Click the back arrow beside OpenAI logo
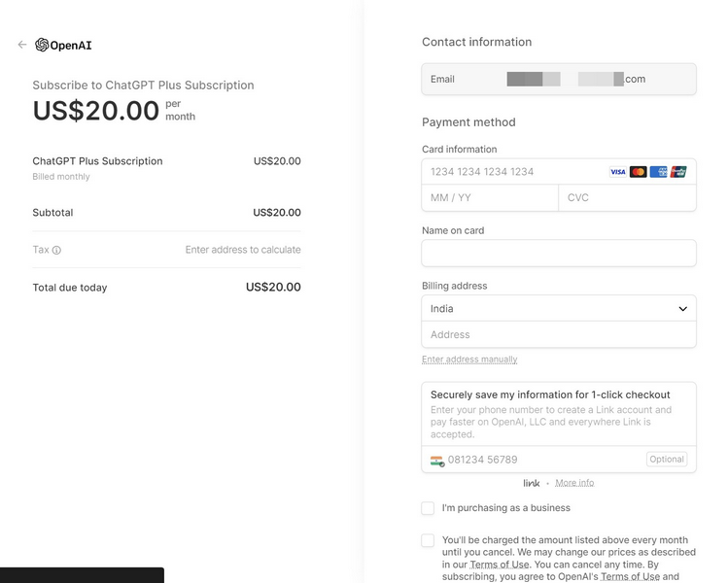This screenshot has width=728, height=583. pos(22,45)
